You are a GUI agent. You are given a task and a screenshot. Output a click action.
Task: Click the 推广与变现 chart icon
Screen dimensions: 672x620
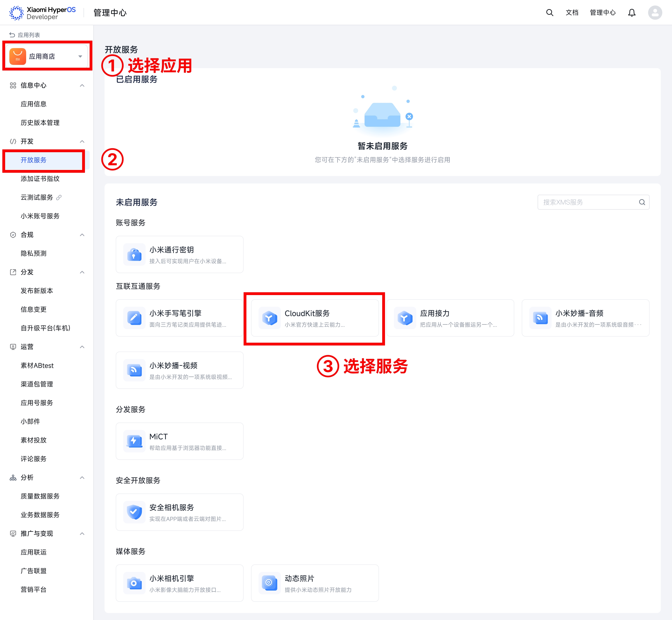coord(13,533)
